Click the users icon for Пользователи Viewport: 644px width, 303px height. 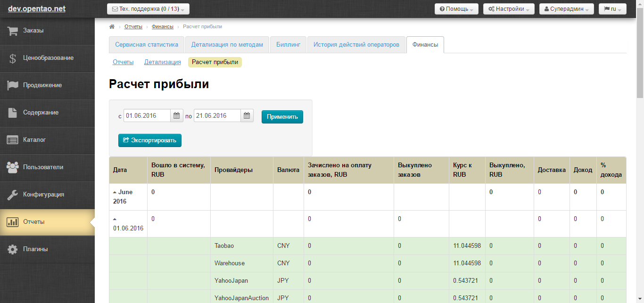click(13, 167)
